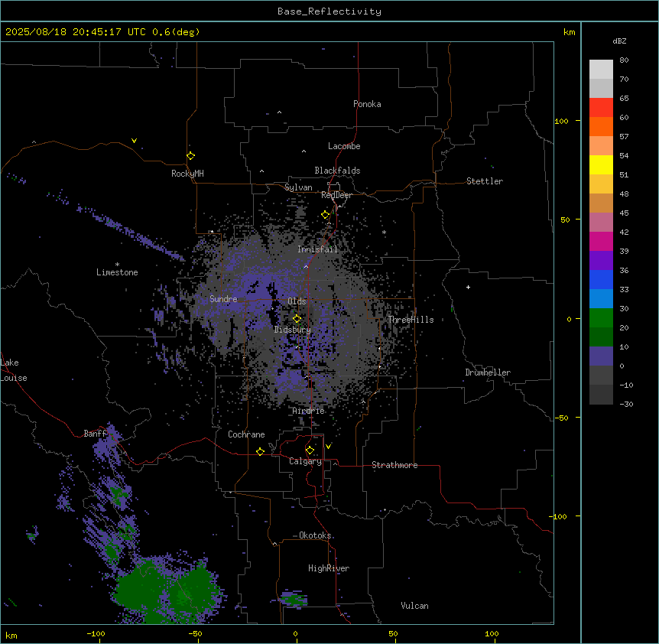This screenshot has width=659, height=644.
Task: Click the 45 value in the dBZ legend
Action: pyautogui.click(x=624, y=213)
